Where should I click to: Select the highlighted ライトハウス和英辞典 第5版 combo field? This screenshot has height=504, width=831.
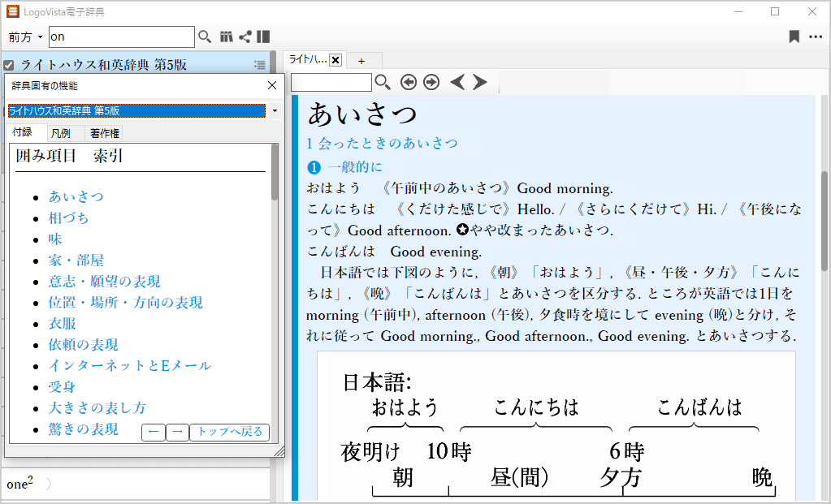coord(136,110)
